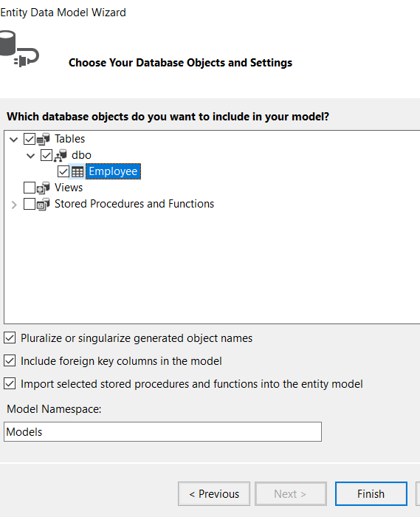Click the Employee table grid icon
This screenshot has width=420, height=517.
point(78,172)
